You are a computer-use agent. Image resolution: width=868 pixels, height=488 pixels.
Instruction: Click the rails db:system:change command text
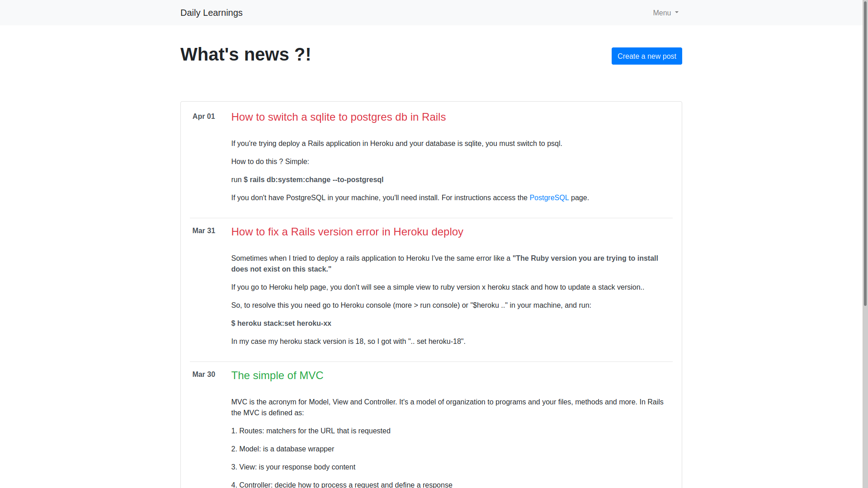(313, 180)
